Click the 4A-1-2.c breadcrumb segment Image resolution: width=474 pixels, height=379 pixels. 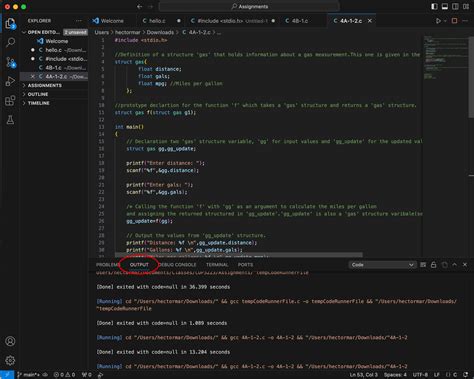196,32
